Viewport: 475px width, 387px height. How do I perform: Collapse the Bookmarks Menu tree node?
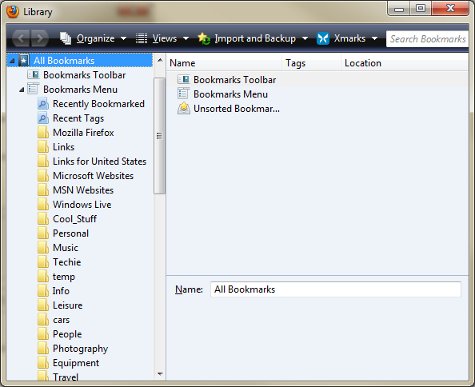(22, 90)
